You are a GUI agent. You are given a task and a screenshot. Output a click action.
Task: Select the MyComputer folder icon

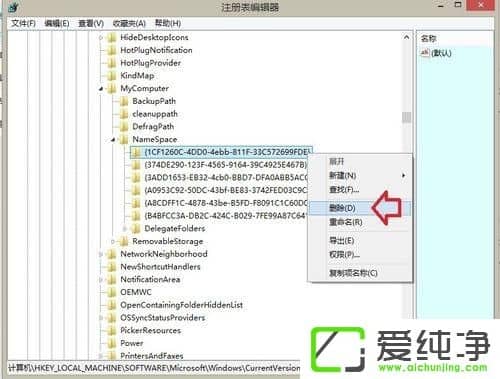coord(112,88)
